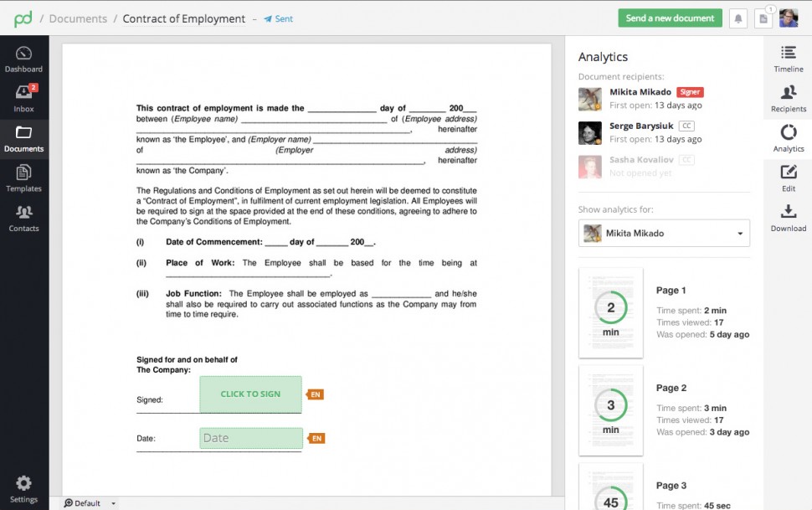This screenshot has height=510, width=812.
Task: Click the Download document icon
Action: 789,219
